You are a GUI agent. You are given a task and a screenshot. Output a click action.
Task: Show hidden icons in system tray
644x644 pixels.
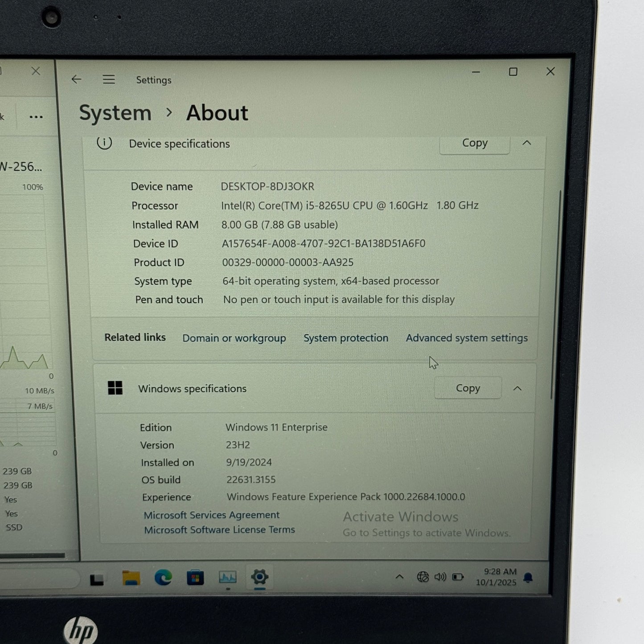click(x=399, y=577)
